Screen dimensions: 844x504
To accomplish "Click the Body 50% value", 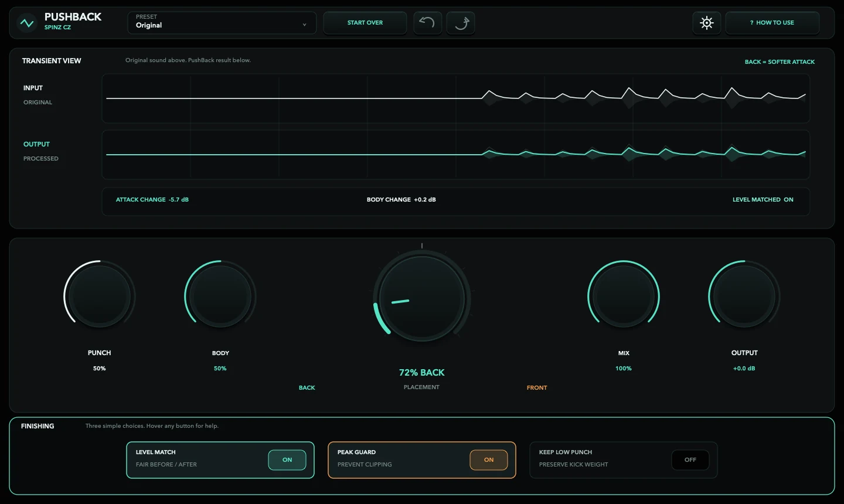I will tap(220, 369).
